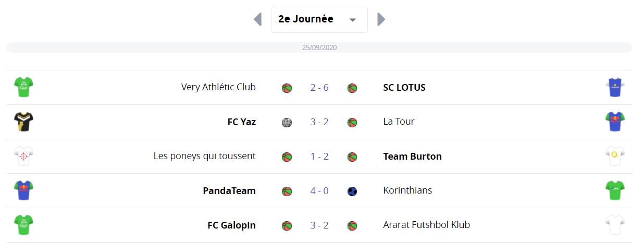Click PandaTeam blue jersey icon
This screenshot has width=644, height=252.
coord(23,190)
